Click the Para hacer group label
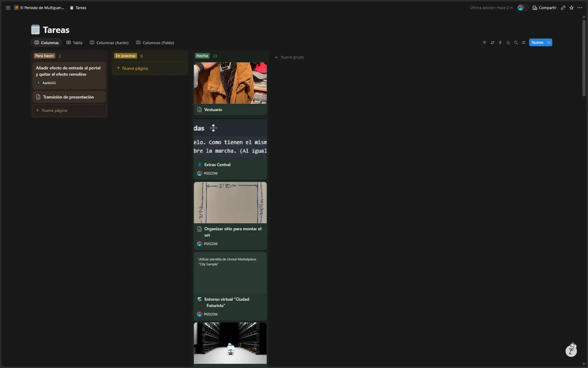Viewport: 588px width, 368px height. (x=44, y=56)
